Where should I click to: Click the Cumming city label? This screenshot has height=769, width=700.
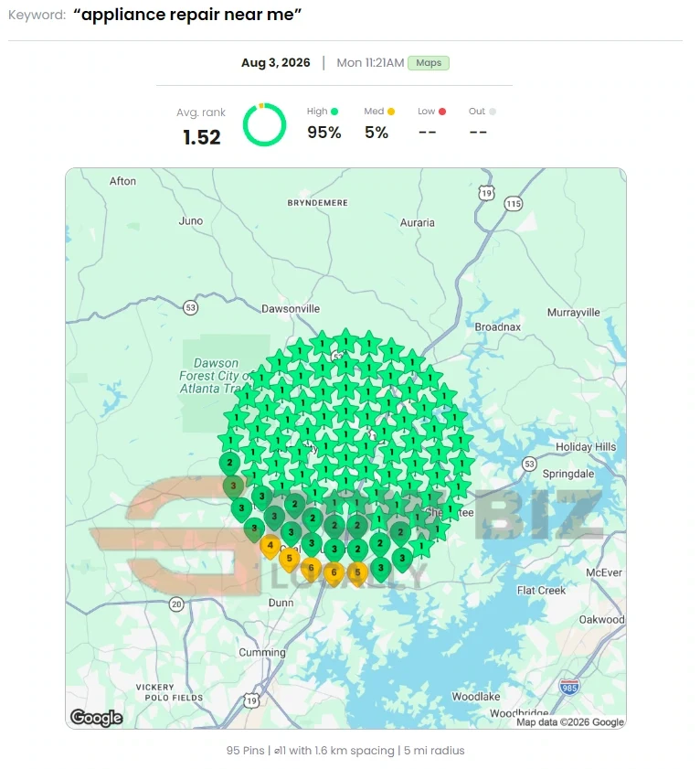pos(262,653)
